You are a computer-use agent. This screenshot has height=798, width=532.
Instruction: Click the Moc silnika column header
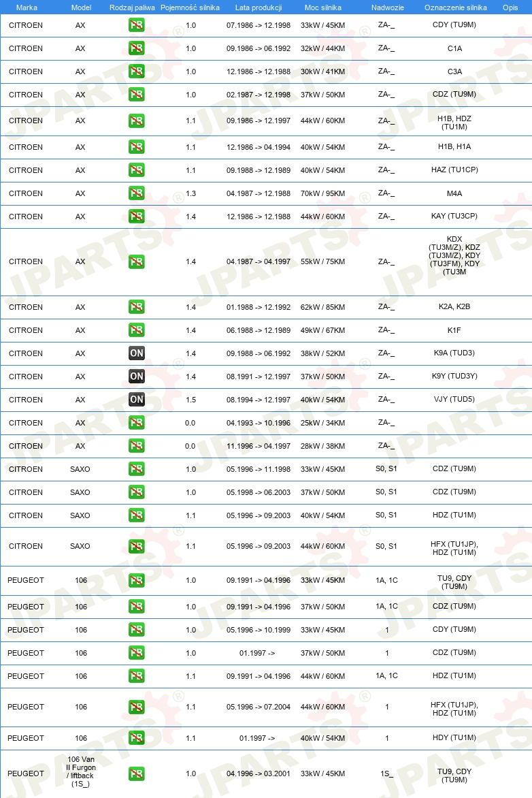coord(323,7)
